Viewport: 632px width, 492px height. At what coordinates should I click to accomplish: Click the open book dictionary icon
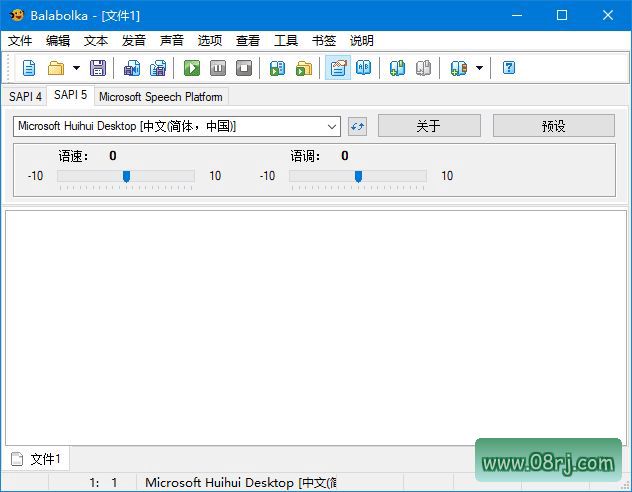pos(364,67)
